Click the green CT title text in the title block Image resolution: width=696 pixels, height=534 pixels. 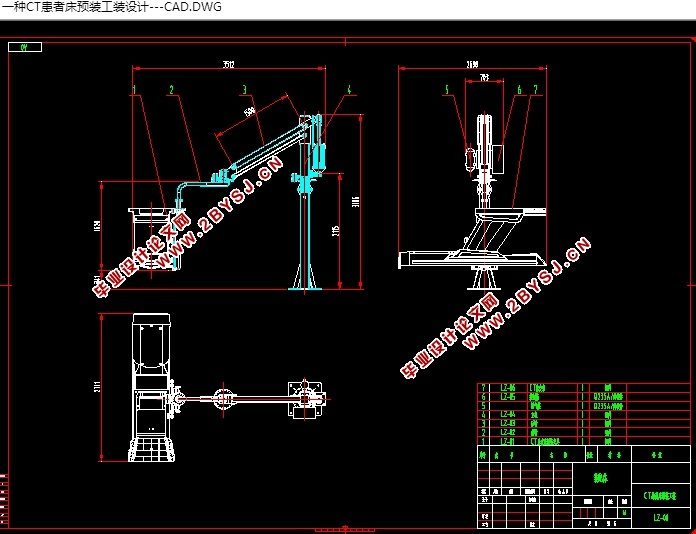[660, 496]
